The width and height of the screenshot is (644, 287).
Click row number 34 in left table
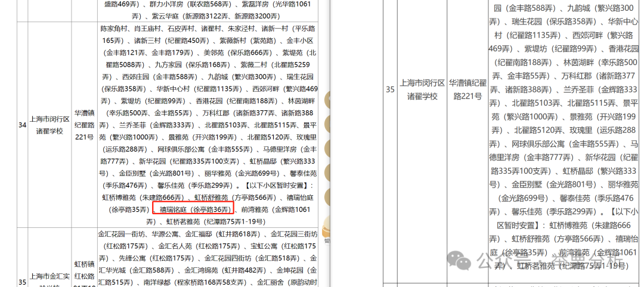[x=22, y=125]
